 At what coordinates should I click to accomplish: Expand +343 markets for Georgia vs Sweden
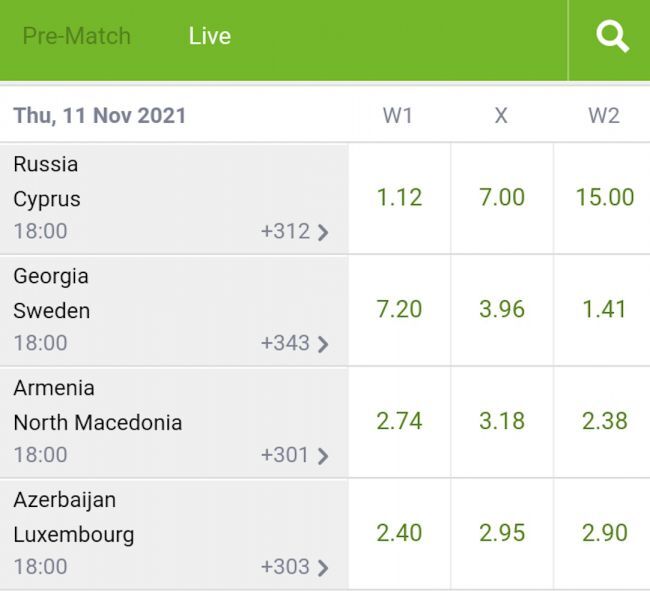click(295, 344)
